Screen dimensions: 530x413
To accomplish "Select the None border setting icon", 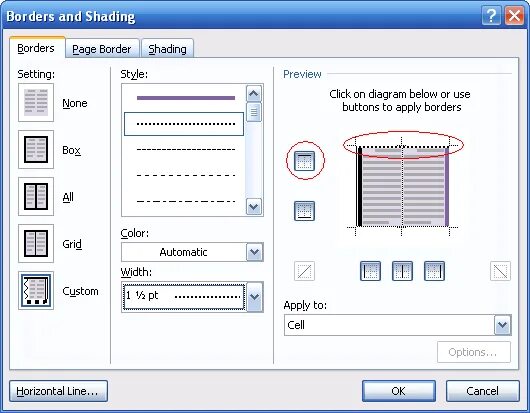I will pyautogui.click(x=36, y=102).
